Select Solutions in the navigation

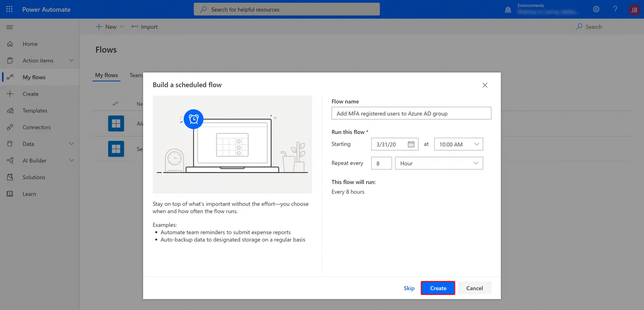coord(34,177)
